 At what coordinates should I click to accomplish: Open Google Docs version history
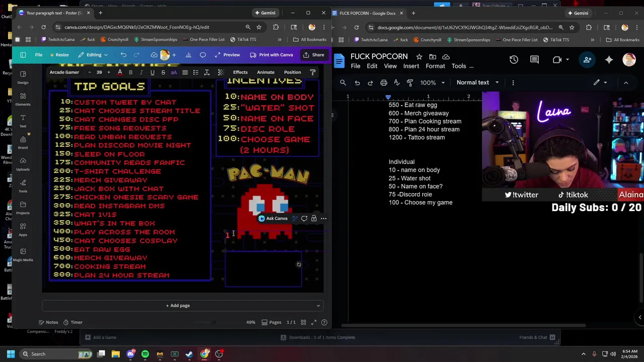coord(514,60)
